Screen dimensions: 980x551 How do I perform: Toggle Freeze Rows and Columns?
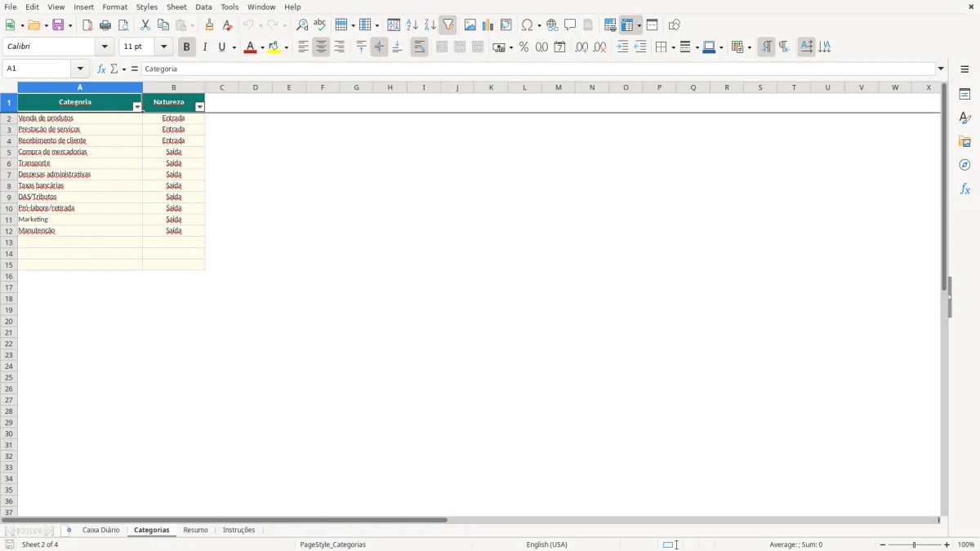click(x=627, y=25)
